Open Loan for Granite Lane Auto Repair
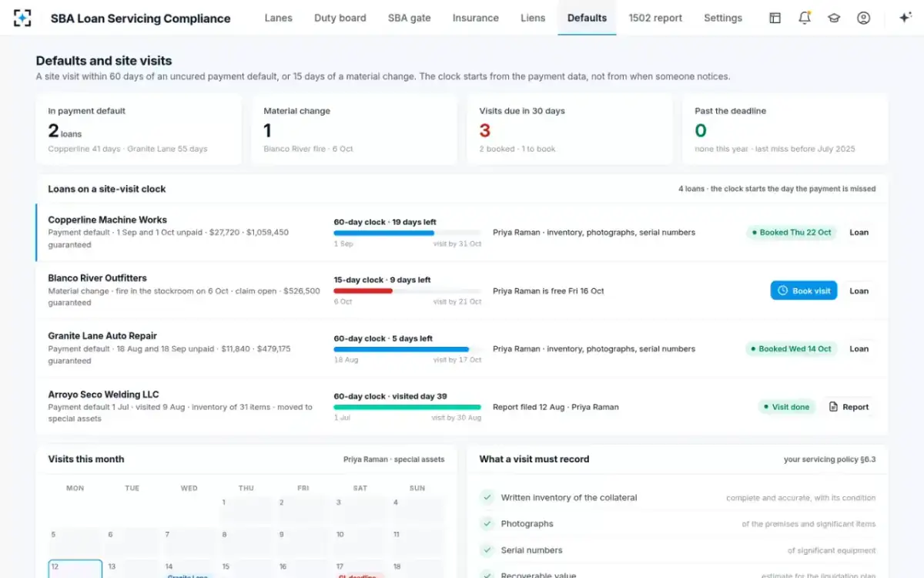The height and width of the screenshot is (578, 924). coord(859,349)
